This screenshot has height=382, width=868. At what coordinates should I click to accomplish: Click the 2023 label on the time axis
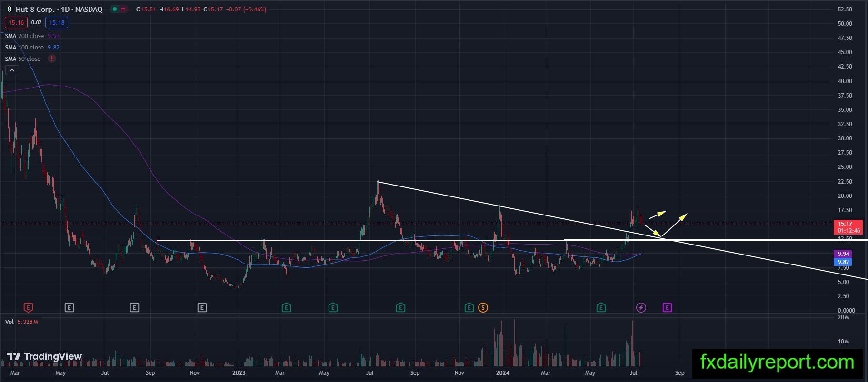(239, 373)
